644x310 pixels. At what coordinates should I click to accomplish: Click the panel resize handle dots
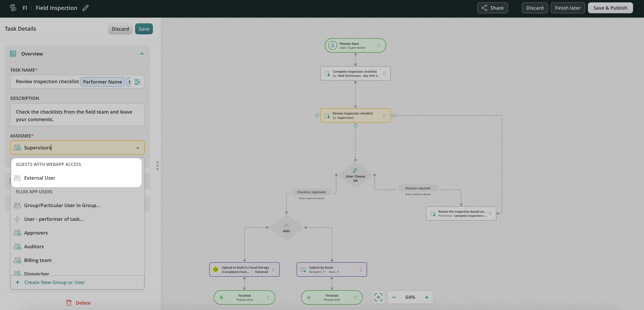[158, 166]
